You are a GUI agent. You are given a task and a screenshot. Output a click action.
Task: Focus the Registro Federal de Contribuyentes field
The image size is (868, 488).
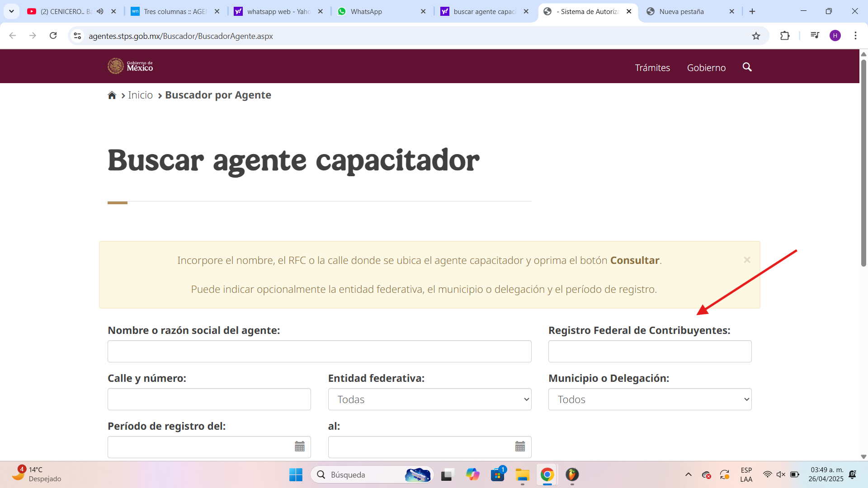650,352
